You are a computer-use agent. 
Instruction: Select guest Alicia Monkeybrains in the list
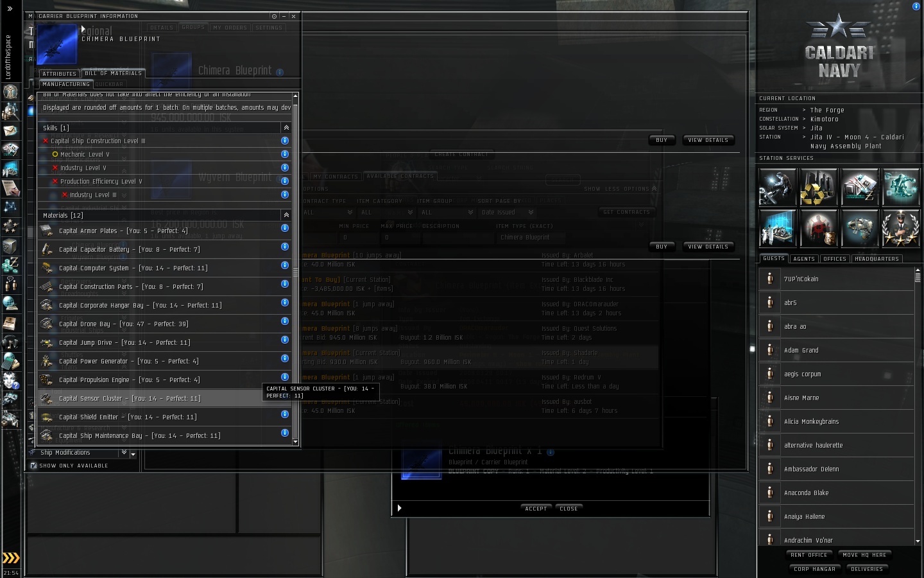tap(837, 422)
